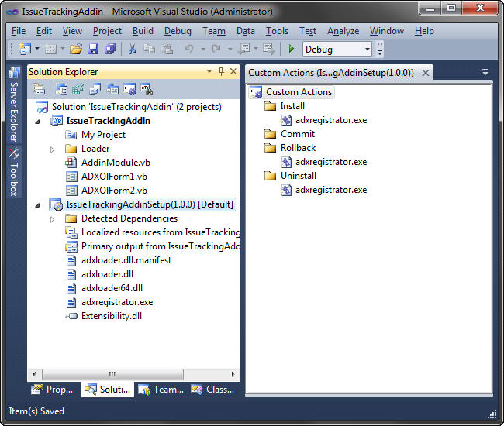The height and width of the screenshot is (426, 504).
Task: Select the AddinModule.vb file
Action: point(116,163)
